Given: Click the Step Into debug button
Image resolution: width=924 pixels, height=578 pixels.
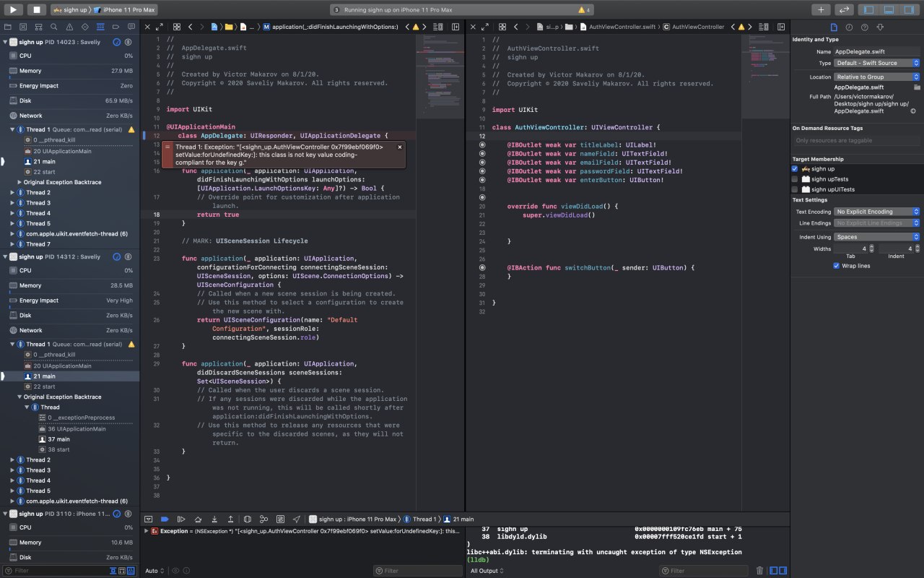Looking at the screenshot, I should [214, 519].
